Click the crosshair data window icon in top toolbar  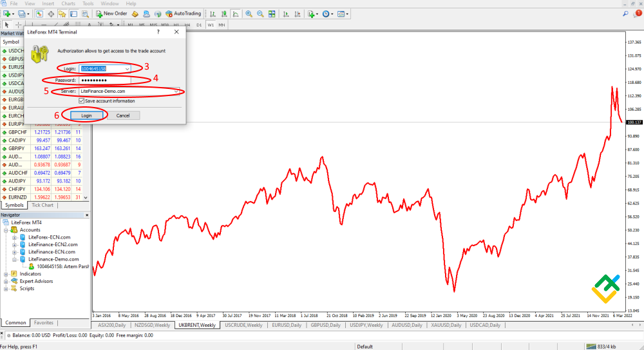(x=50, y=14)
